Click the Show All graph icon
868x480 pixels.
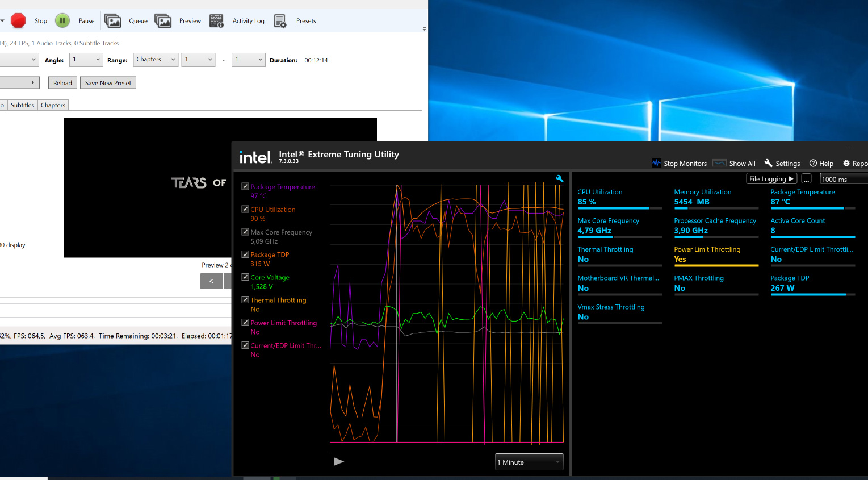tap(719, 163)
